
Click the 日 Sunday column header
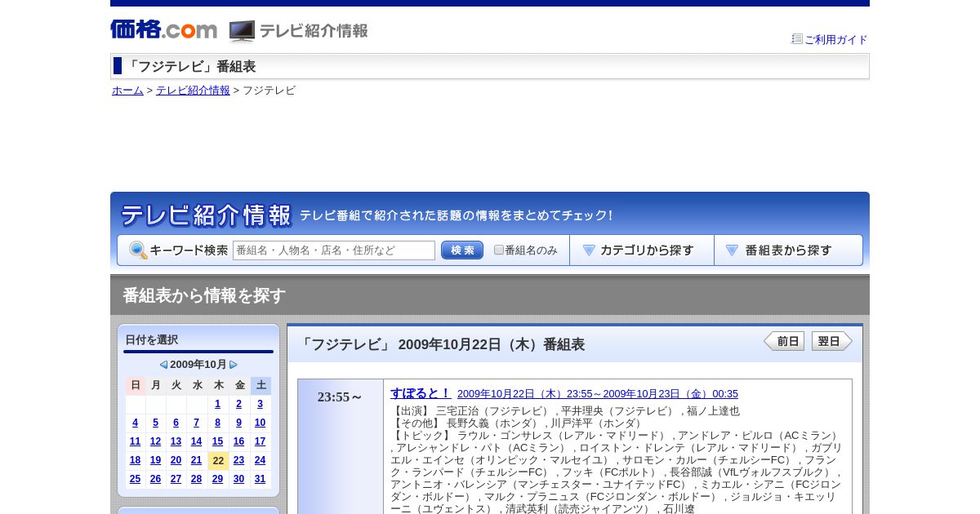[136, 385]
